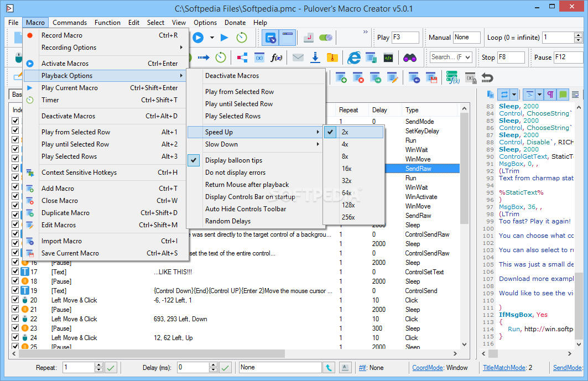Open the dropdown beside auto-refresh arrows icon
This screenshot has height=381, width=588.
coord(514,95)
